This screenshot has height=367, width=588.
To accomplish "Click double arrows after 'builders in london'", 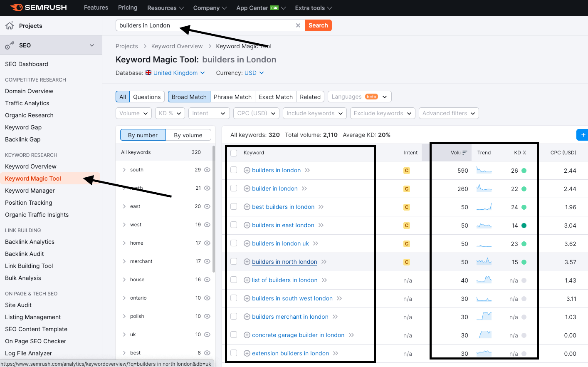I will (307, 170).
